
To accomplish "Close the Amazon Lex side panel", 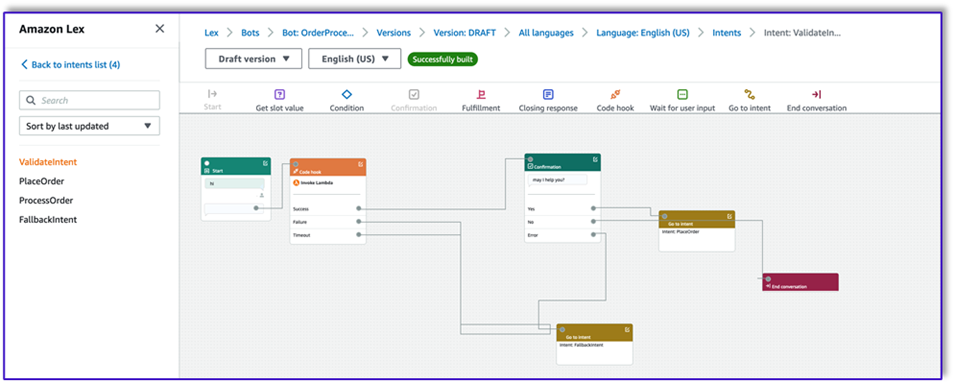I will pos(159,29).
